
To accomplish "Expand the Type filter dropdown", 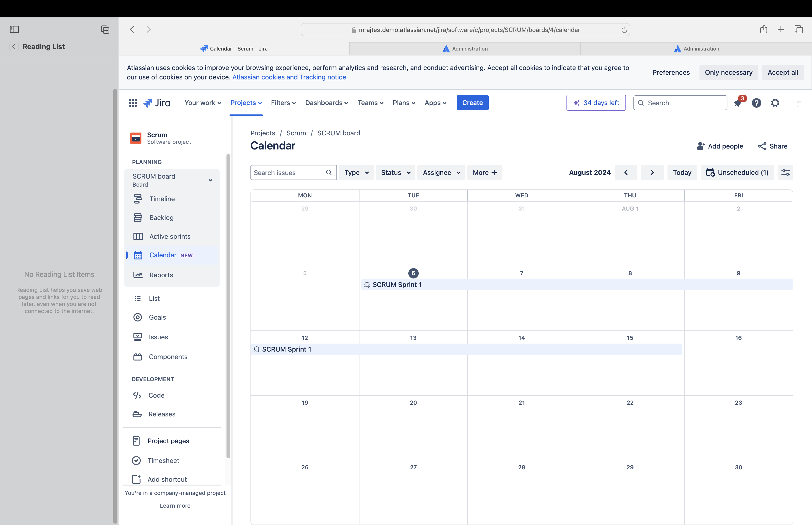I will coord(356,172).
